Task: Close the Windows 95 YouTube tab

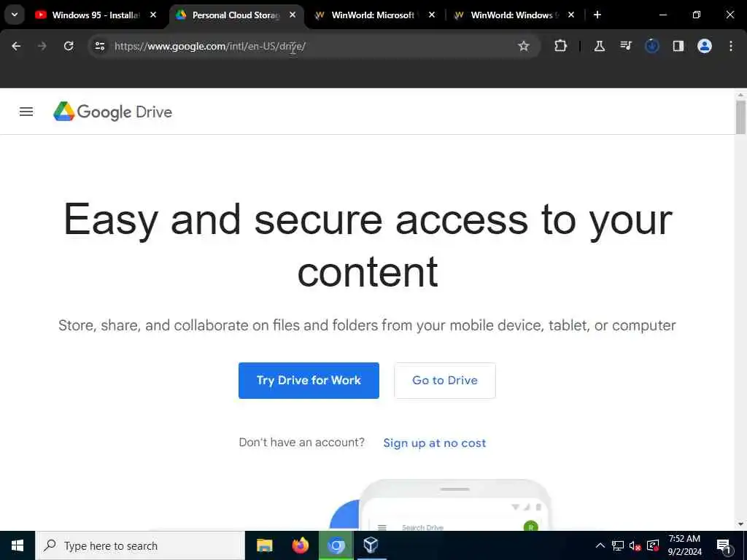Action: pos(153,15)
